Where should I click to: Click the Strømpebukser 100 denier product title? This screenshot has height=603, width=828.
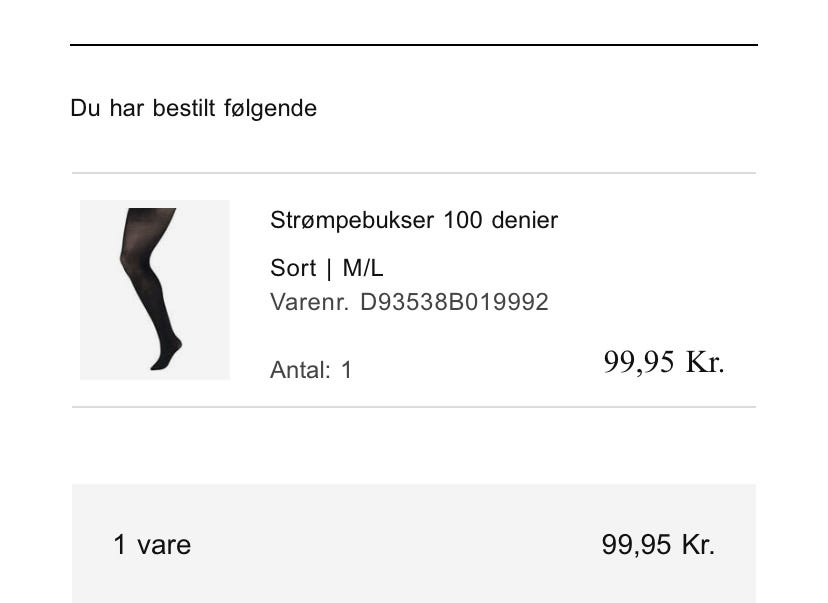pyautogui.click(x=413, y=220)
